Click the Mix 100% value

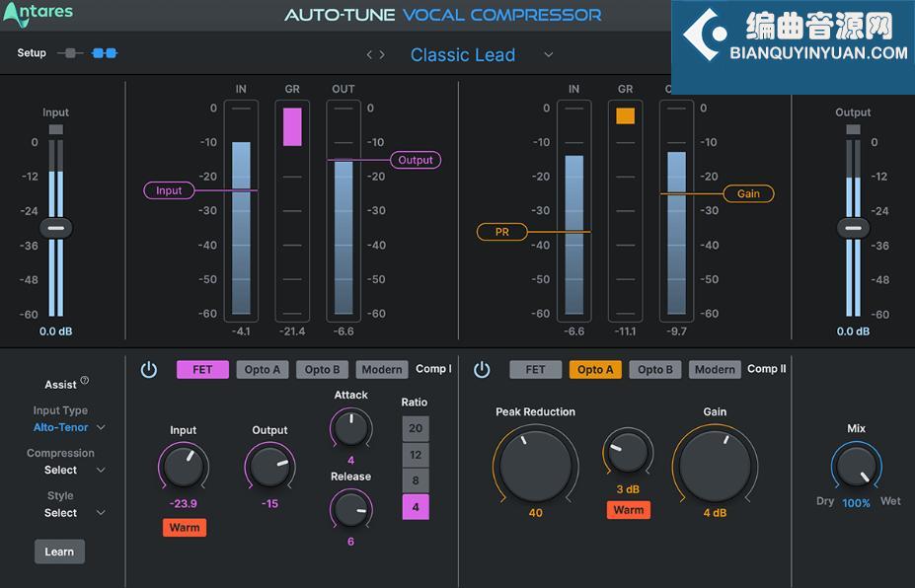[856, 503]
